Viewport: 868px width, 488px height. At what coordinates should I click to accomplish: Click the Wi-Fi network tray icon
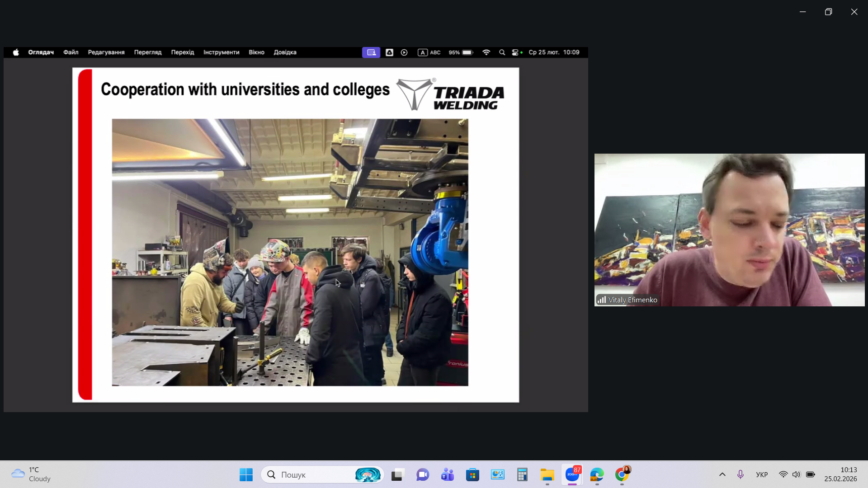tap(783, 474)
